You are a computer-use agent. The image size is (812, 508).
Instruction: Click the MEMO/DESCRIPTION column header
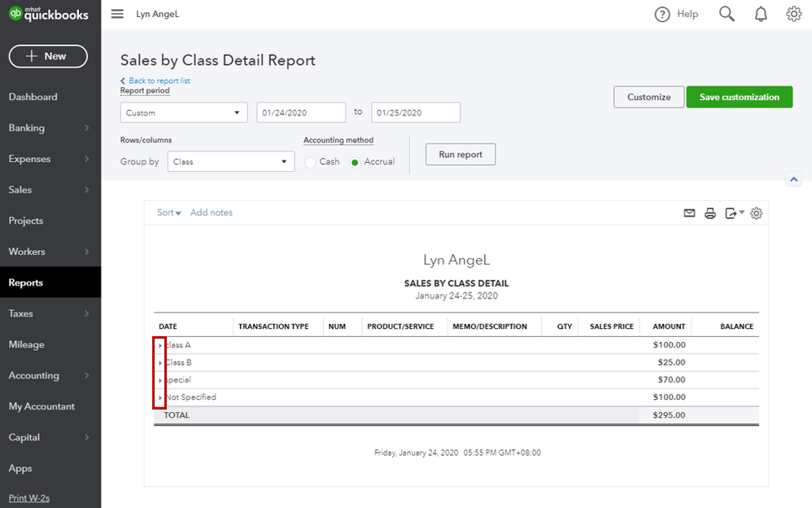tap(490, 326)
